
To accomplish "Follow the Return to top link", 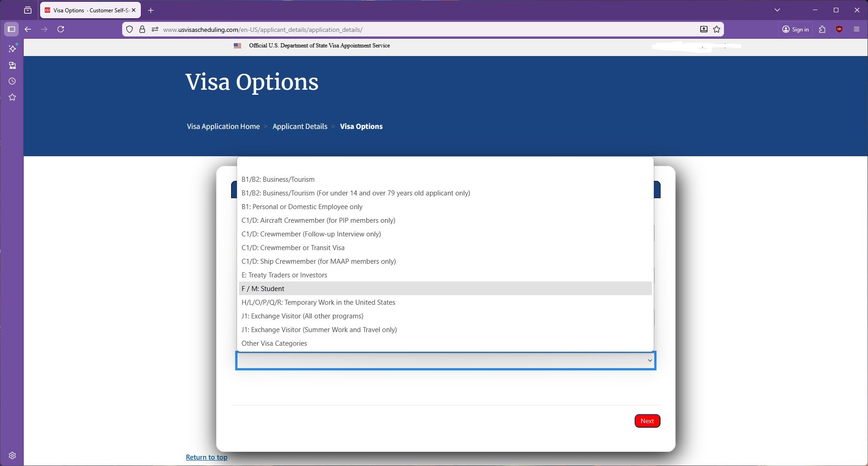I will tap(207, 457).
